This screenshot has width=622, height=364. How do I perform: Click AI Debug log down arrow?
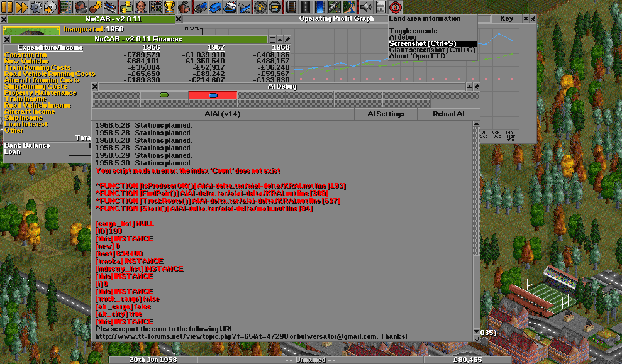[477, 331]
